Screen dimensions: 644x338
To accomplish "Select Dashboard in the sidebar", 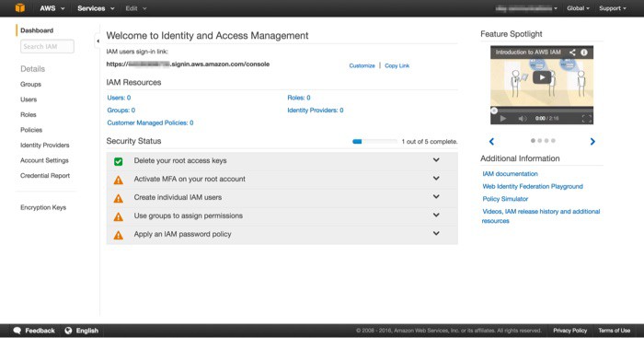I will click(x=37, y=30).
